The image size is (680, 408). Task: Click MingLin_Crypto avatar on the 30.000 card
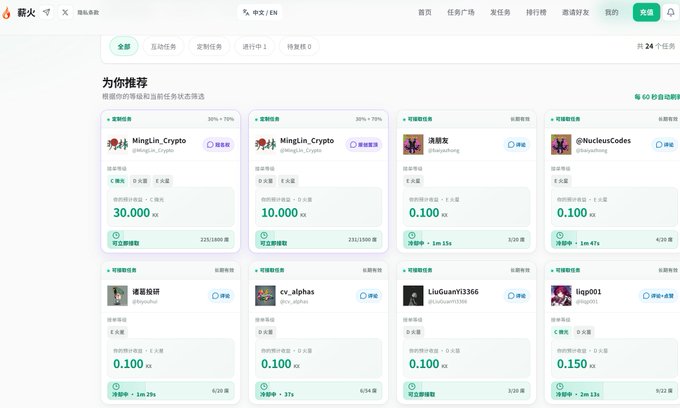(118, 144)
